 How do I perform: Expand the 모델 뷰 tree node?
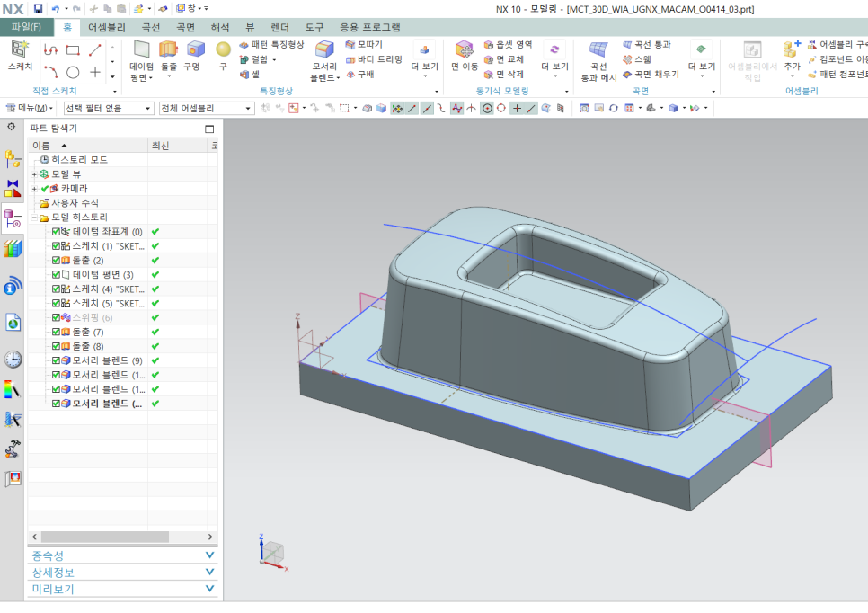coord(34,174)
